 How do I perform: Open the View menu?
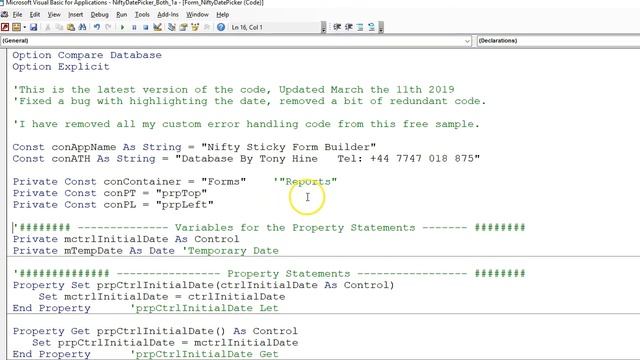click(x=54, y=14)
